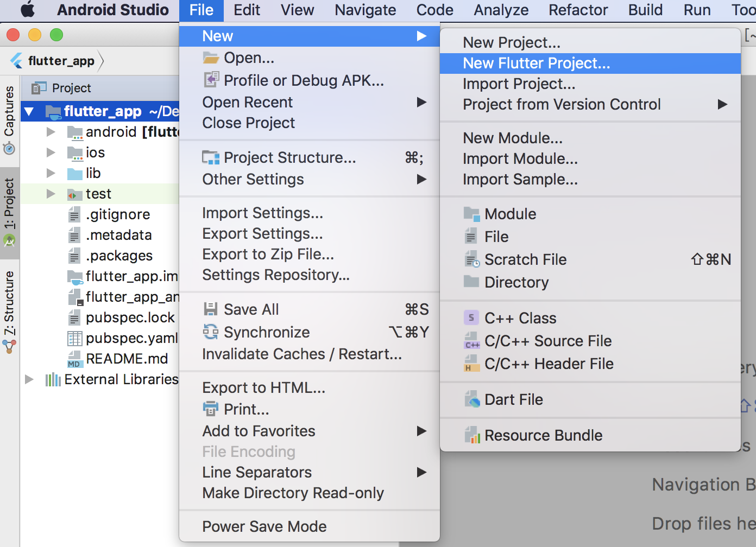Click the Scratch File icon
The height and width of the screenshot is (547, 756).
pos(472,259)
